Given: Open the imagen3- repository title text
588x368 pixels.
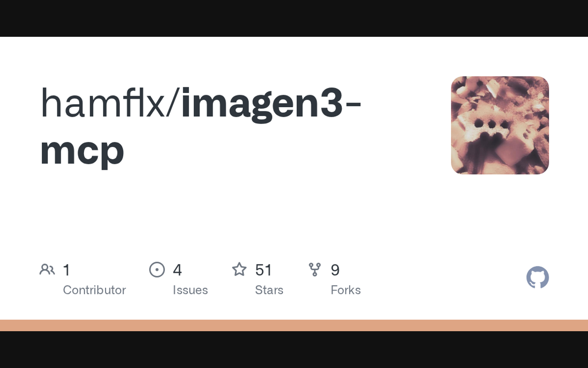Looking at the screenshot, I should coord(271,103).
